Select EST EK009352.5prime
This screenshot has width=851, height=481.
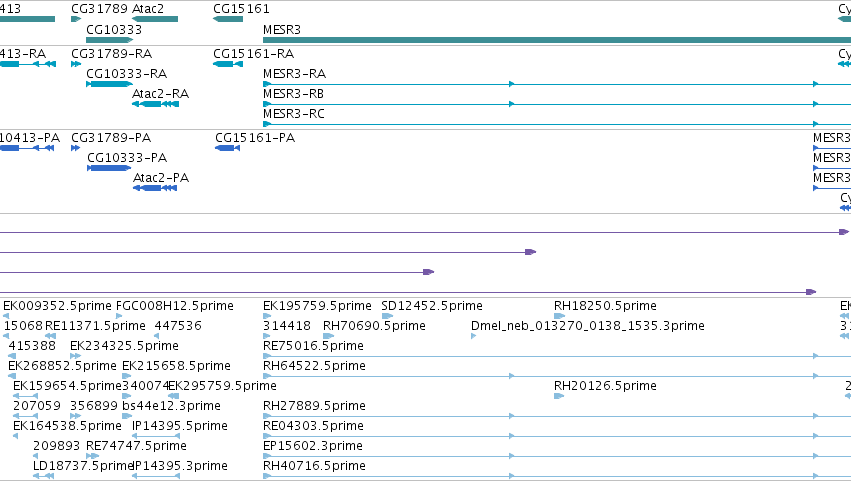pos(57,306)
